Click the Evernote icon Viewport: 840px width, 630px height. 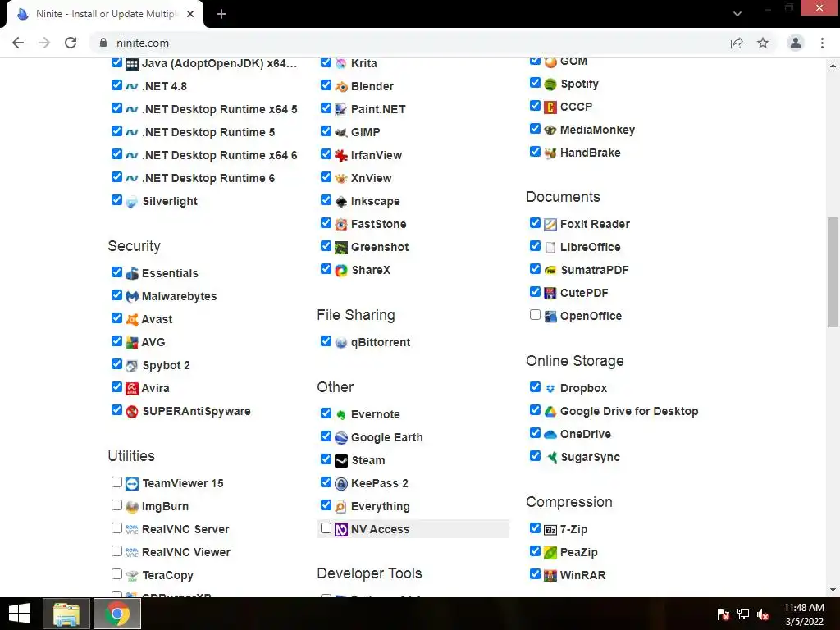coord(341,414)
